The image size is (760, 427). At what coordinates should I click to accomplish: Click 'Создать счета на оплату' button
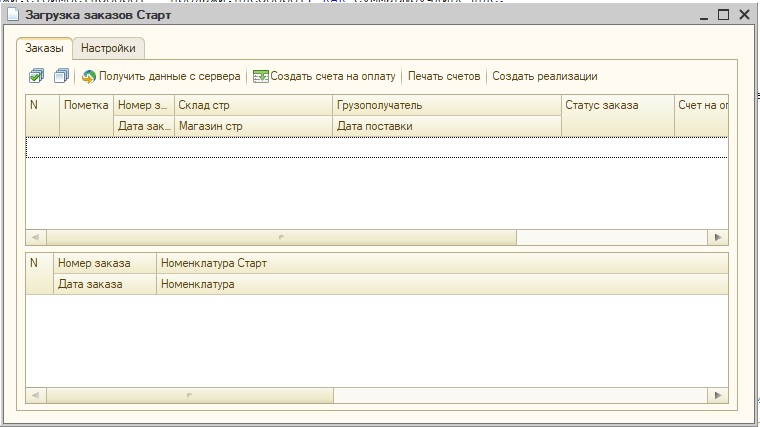coord(324,76)
